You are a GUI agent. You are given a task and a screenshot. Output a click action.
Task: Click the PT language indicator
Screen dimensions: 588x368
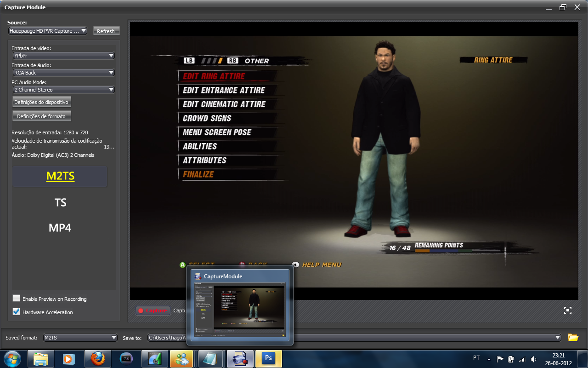tap(476, 358)
